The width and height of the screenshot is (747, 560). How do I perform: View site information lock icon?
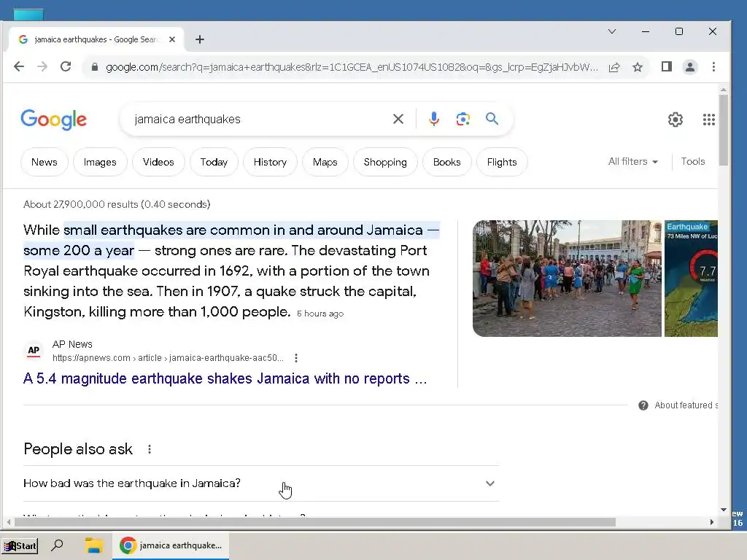pos(95,67)
